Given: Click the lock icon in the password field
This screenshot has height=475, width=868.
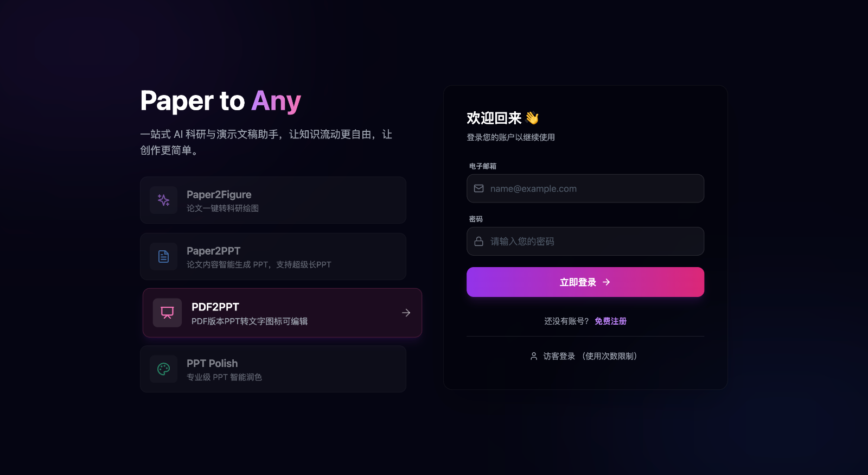Looking at the screenshot, I should (x=478, y=241).
